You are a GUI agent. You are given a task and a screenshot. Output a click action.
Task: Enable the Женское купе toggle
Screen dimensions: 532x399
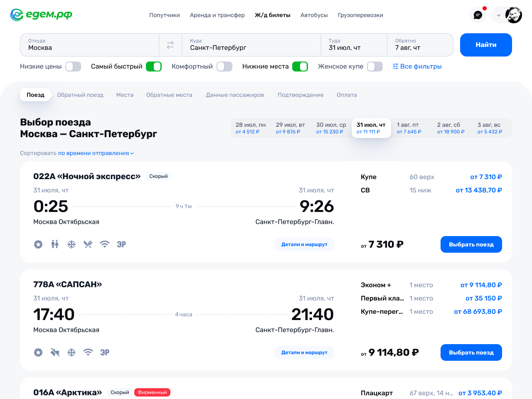tap(375, 66)
